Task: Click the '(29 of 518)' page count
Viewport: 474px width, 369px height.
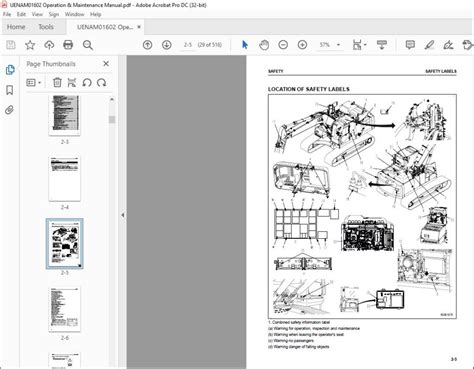Action: [x=210, y=45]
